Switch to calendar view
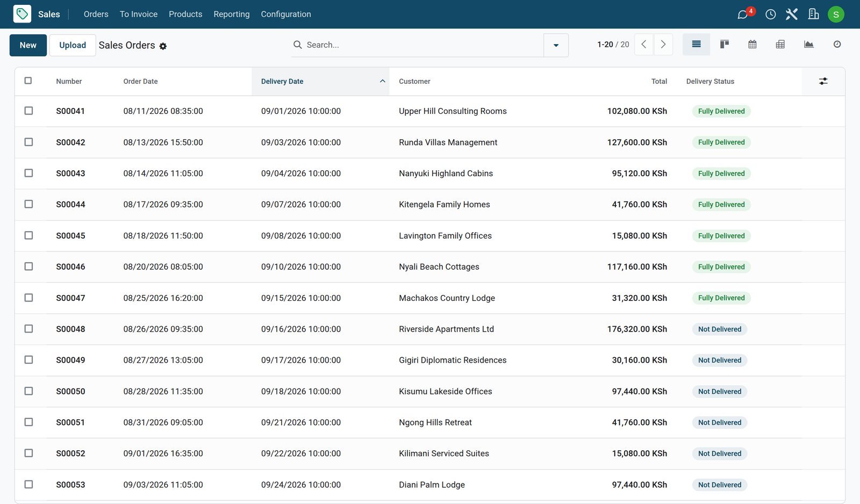860x504 pixels. coord(752,45)
